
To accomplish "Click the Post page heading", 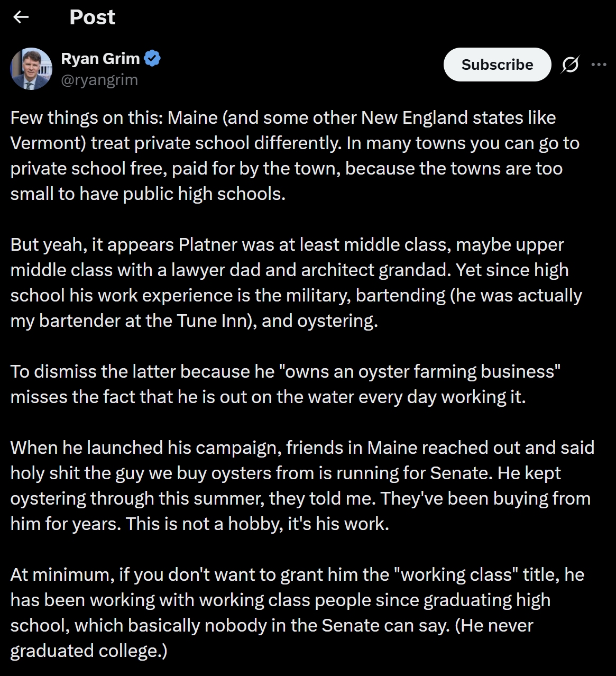I will point(92,17).
